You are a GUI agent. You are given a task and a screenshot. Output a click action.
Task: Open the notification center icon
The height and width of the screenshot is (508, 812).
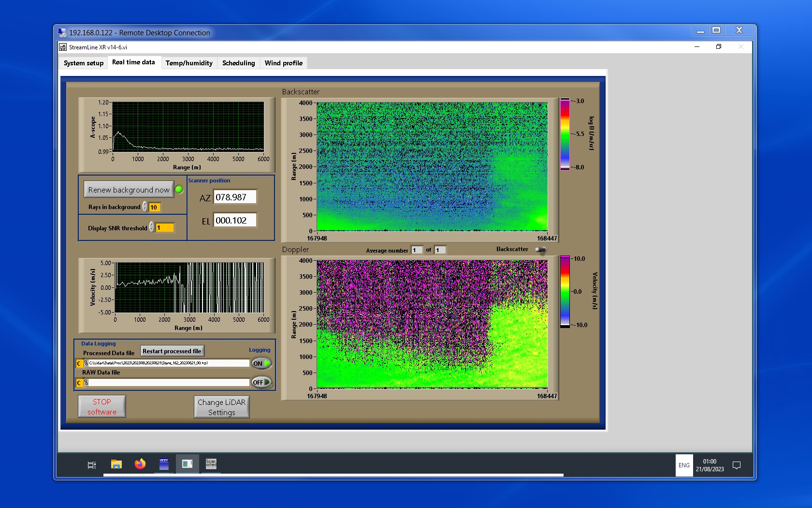tap(737, 465)
